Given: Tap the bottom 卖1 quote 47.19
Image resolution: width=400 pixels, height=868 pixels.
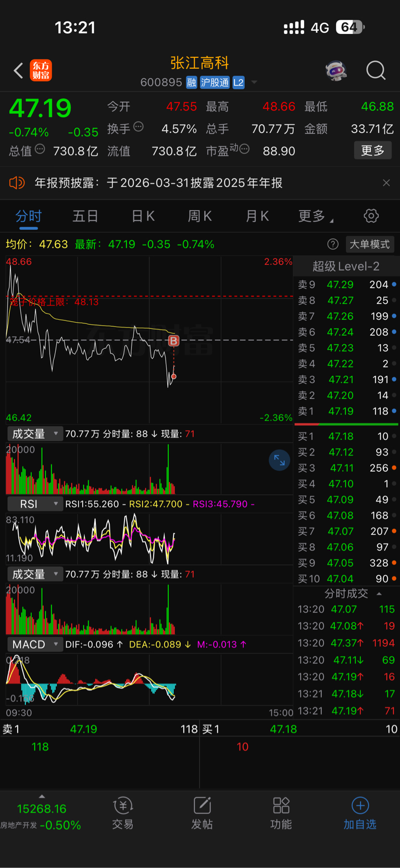Looking at the screenshot, I should pos(83,729).
